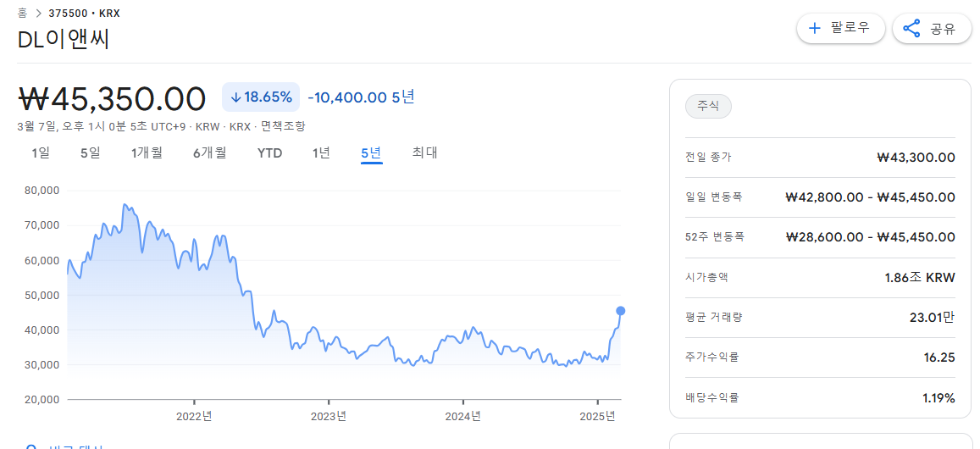
Task: Click the 홈 breadcrumb link
Action: 23,12
